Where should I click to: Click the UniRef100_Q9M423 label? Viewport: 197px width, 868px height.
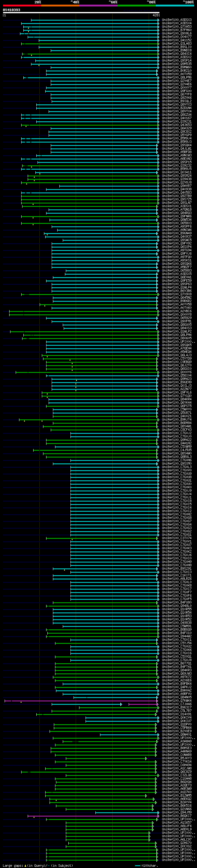click(177, 379)
